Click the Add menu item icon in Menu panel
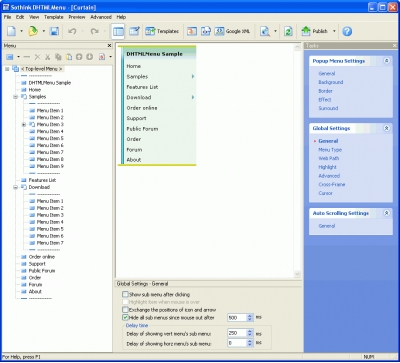This screenshot has width=400, height=363. [10, 57]
